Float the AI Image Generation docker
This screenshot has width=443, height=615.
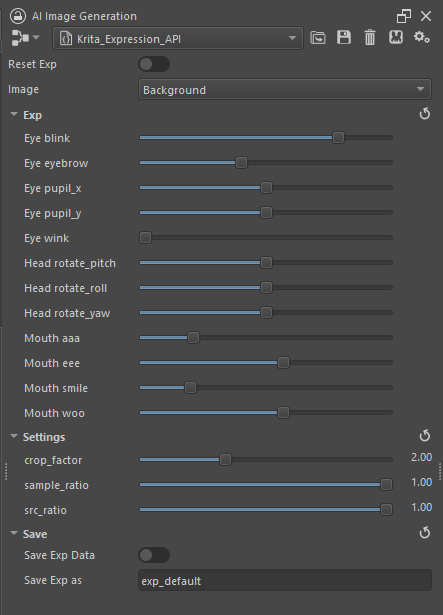[404, 16]
